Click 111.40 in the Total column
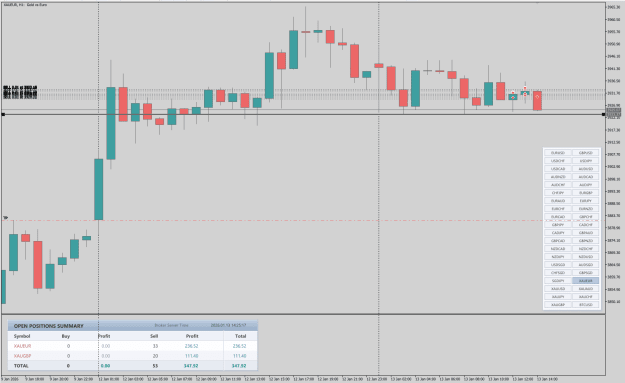 239,356
